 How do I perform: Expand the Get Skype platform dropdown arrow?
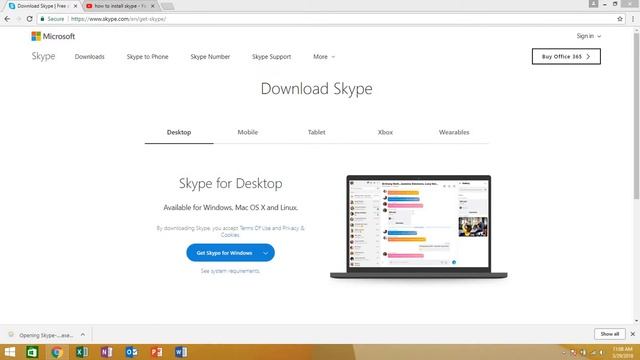point(266,253)
